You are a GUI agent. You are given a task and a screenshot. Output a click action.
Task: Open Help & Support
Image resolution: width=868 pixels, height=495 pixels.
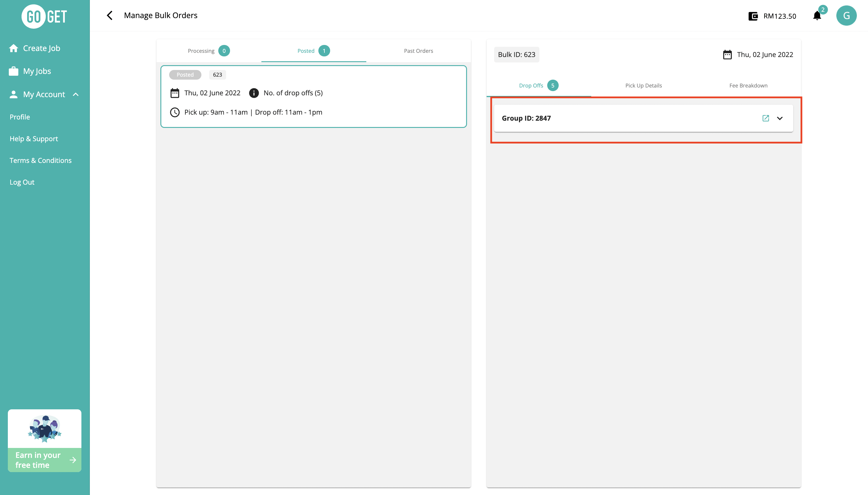click(34, 139)
